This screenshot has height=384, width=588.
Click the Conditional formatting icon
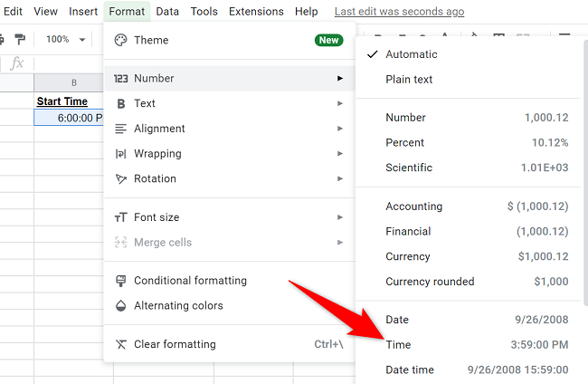(x=120, y=281)
